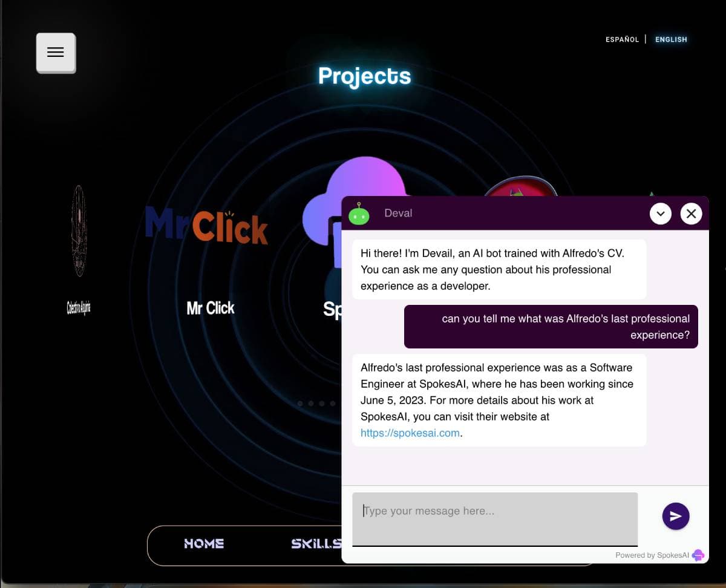726x588 pixels.
Task: Open the Mr Click project logo
Action: [206, 225]
